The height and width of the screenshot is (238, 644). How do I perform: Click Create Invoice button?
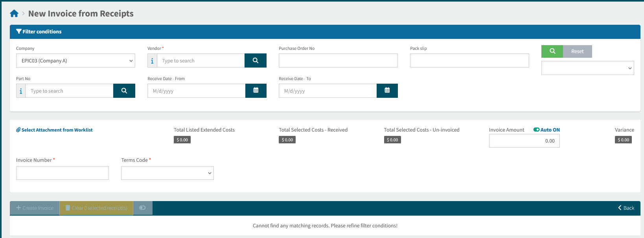coord(35,208)
